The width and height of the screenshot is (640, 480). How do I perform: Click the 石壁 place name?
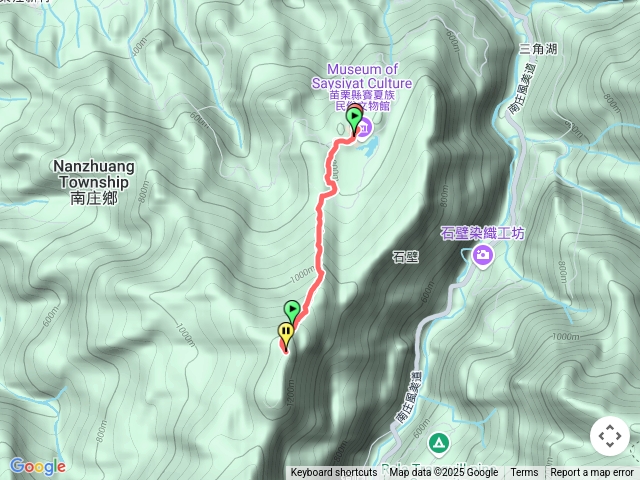(x=406, y=257)
